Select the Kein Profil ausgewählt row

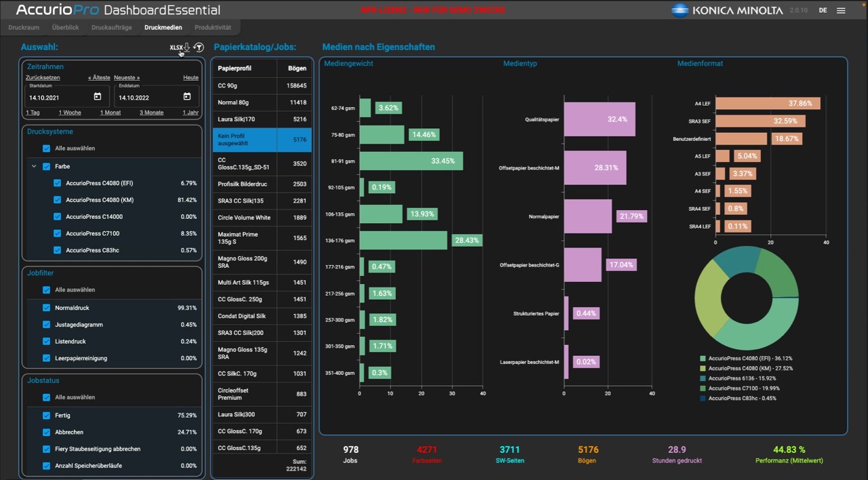262,140
